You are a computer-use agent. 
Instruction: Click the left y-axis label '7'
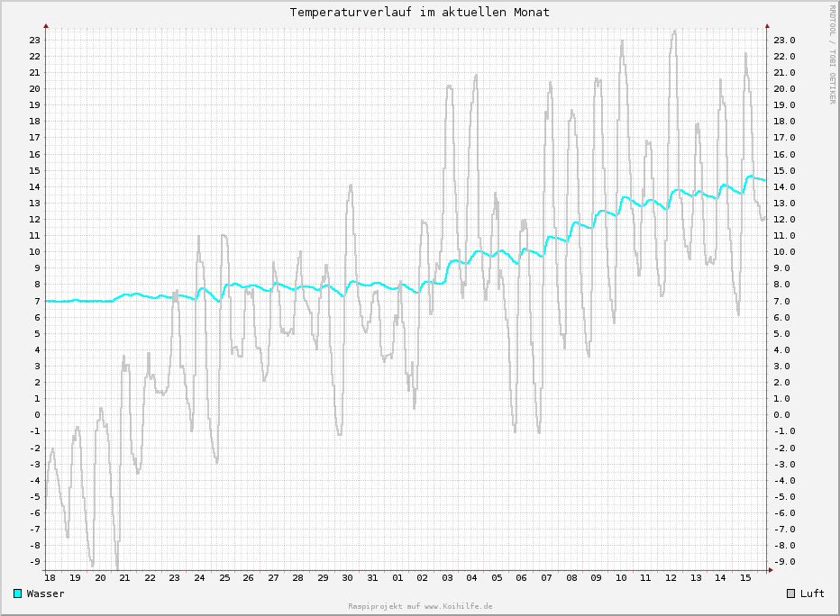click(38, 302)
